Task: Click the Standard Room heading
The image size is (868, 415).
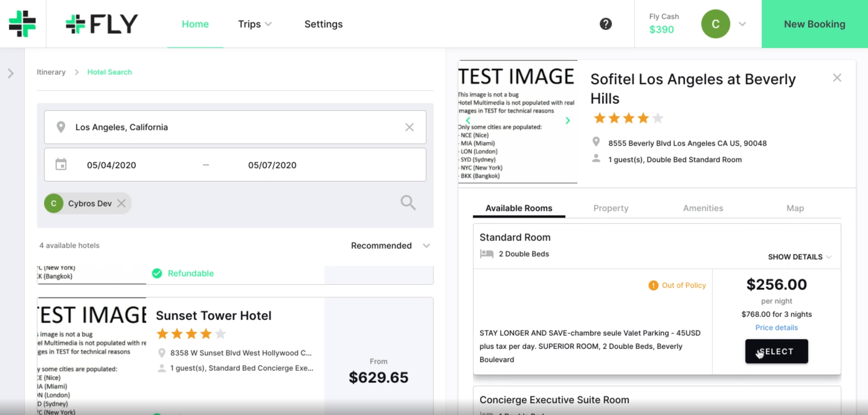Action: tap(515, 237)
